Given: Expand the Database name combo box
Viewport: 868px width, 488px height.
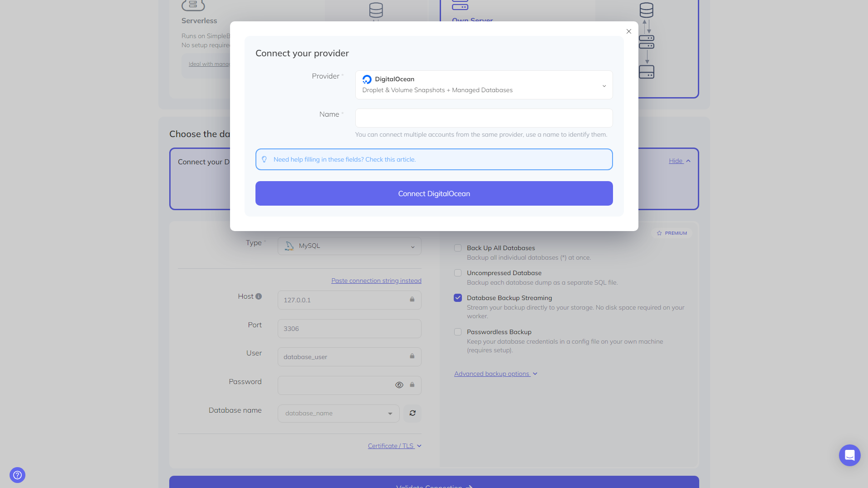Looking at the screenshot, I should [338, 413].
